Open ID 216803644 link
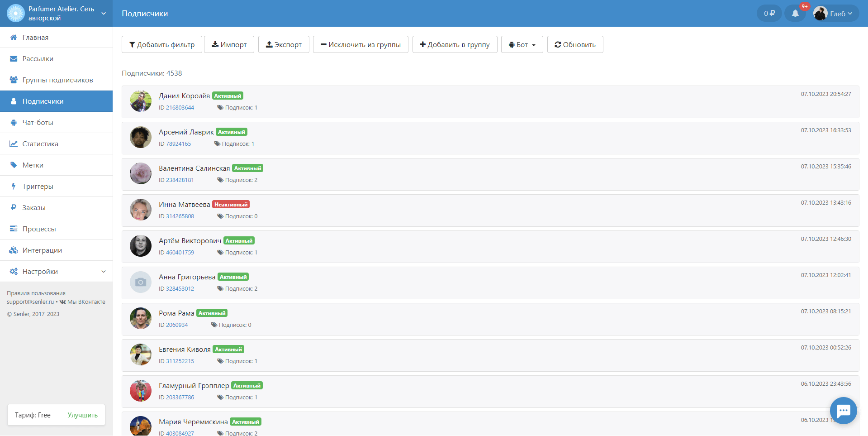The width and height of the screenshot is (868, 436). [x=176, y=107]
